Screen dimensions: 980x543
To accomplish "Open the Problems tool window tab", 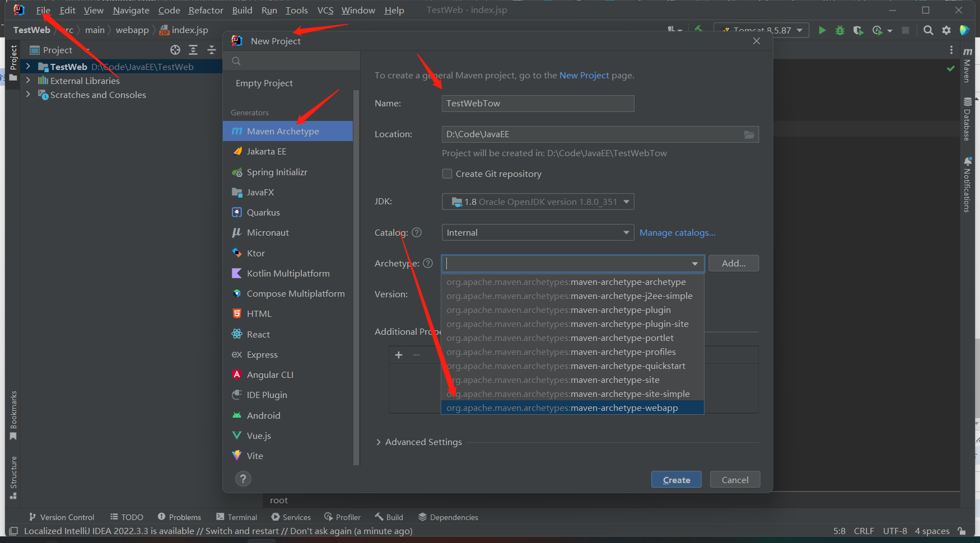I will [x=179, y=517].
